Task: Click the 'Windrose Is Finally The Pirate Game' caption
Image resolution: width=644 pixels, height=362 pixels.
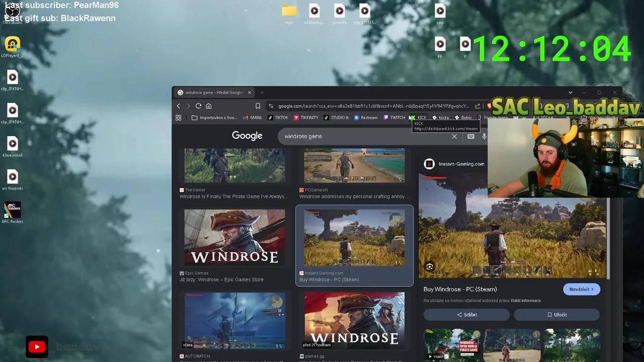Action: (233, 197)
